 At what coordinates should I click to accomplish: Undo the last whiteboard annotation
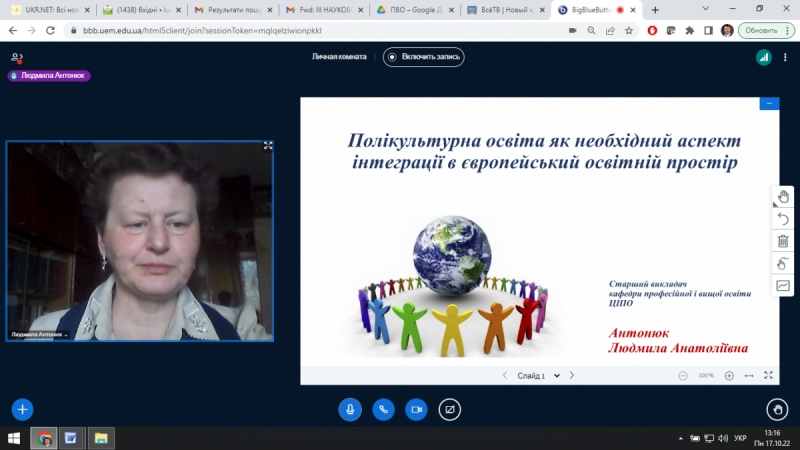pyautogui.click(x=783, y=219)
